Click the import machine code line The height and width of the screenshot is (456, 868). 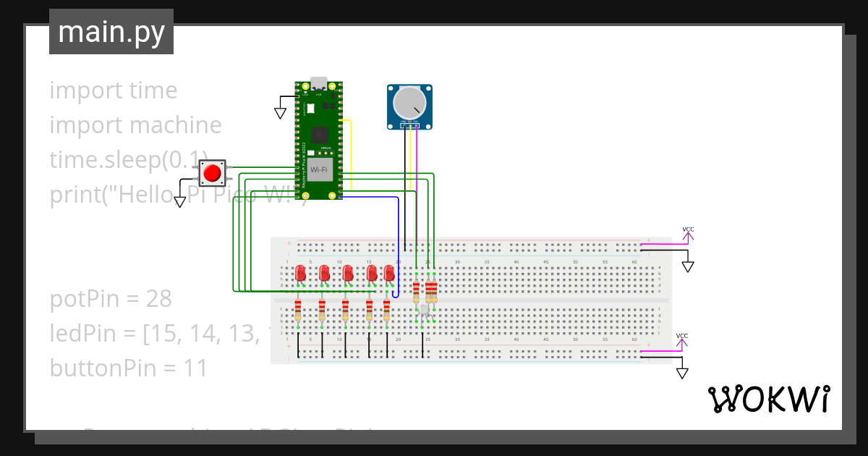pos(135,124)
